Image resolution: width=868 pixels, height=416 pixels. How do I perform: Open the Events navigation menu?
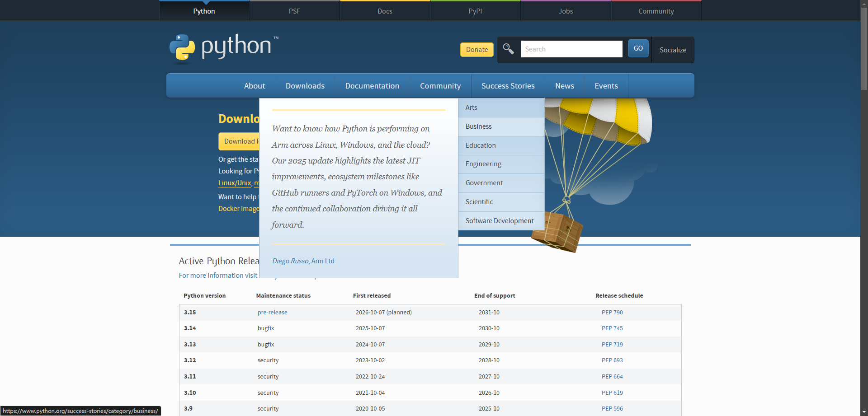[606, 86]
